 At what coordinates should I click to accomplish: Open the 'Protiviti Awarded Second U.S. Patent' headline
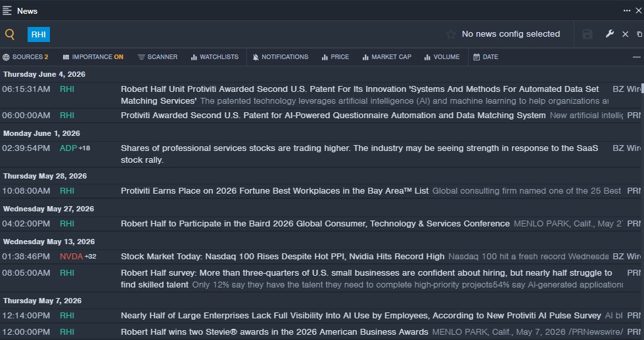pyautogui.click(x=333, y=116)
